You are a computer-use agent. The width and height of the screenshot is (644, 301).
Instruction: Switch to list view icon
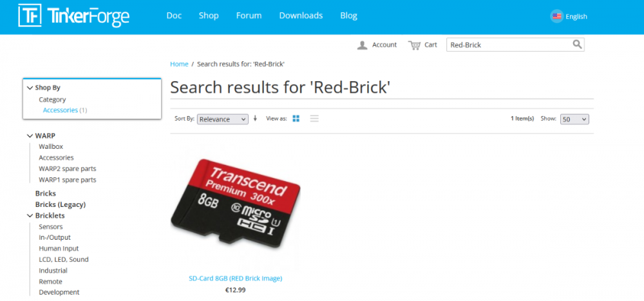[314, 119]
